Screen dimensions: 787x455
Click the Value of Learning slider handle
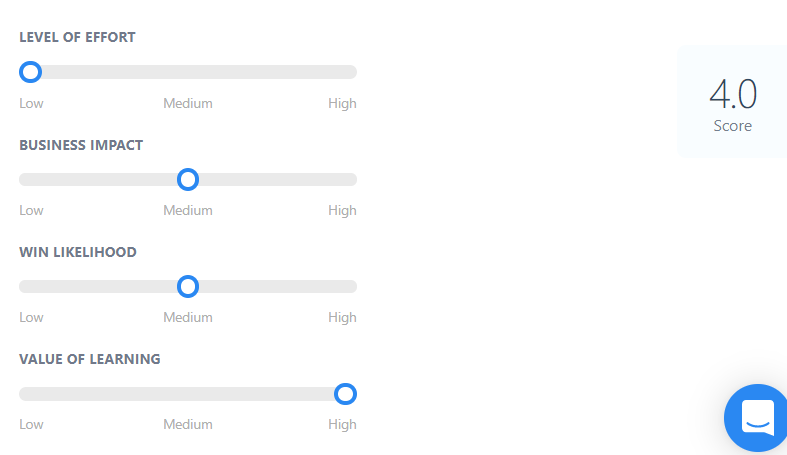click(345, 394)
